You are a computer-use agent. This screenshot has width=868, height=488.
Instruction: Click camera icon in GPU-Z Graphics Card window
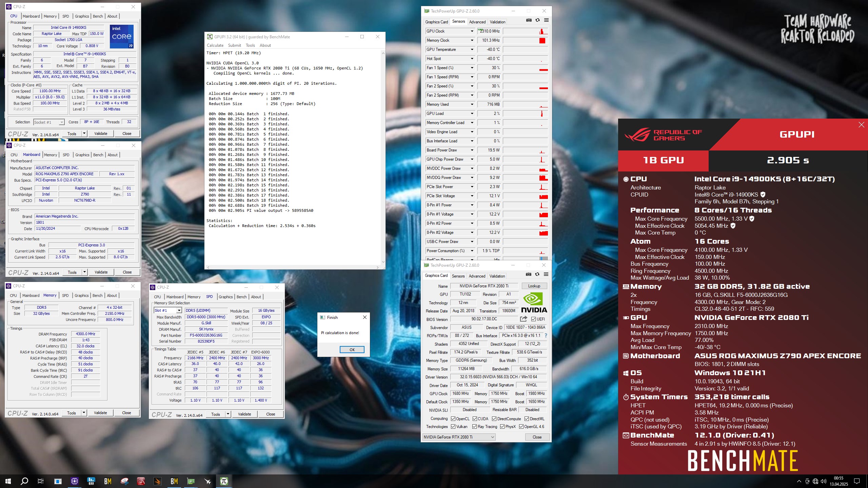(528, 274)
